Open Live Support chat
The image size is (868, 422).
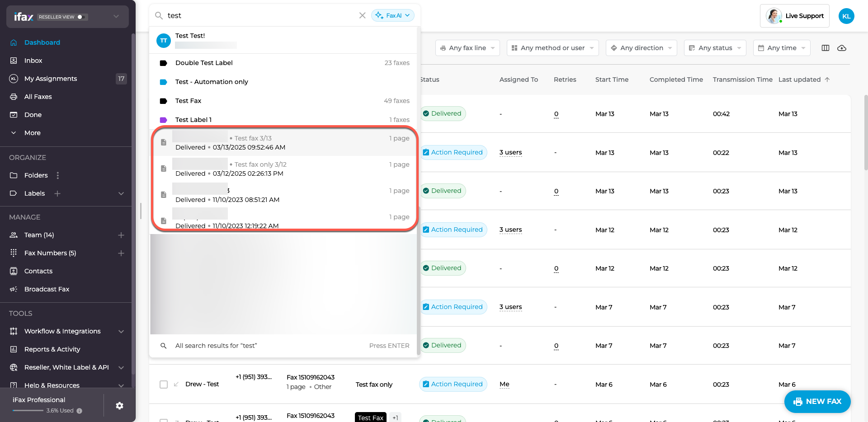coord(795,16)
